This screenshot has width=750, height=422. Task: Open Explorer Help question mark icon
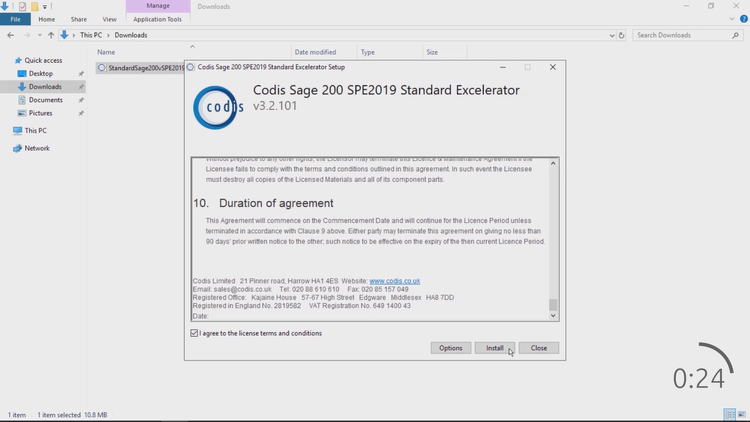click(x=744, y=19)
